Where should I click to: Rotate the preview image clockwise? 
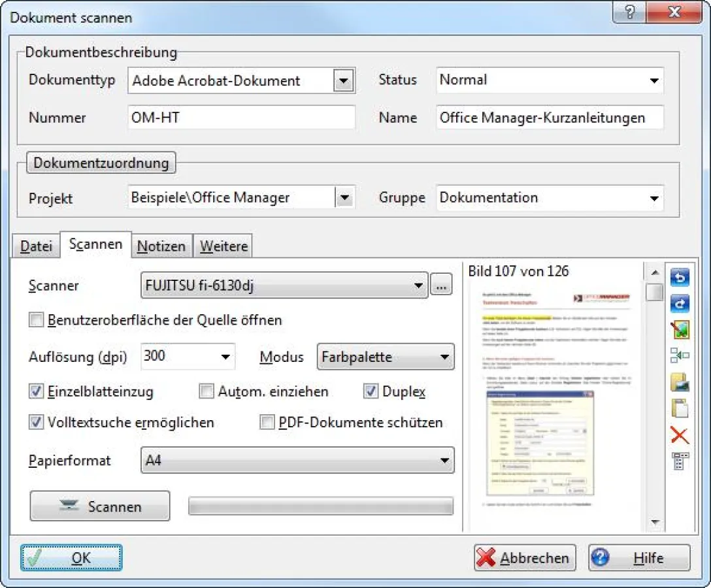pyautogui.click(x=680, y=304)
